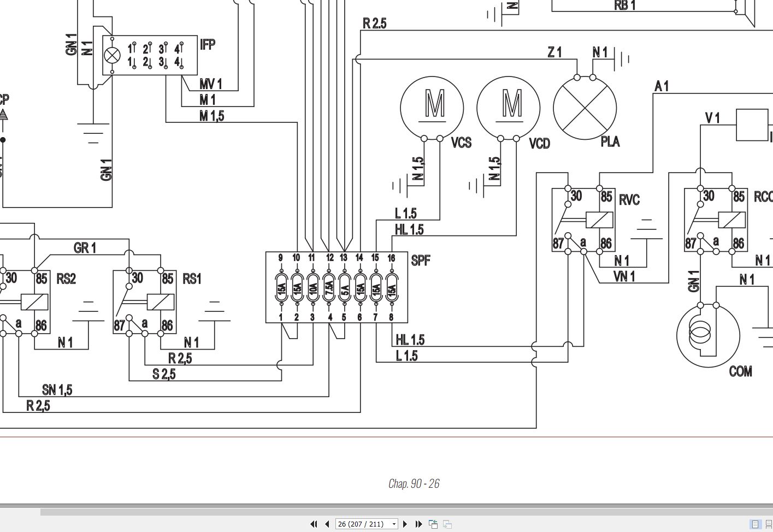Click the RVC relay coil symbol
Image resolution: width=773 pixels, height=532 pixels.
coord(598,220)
